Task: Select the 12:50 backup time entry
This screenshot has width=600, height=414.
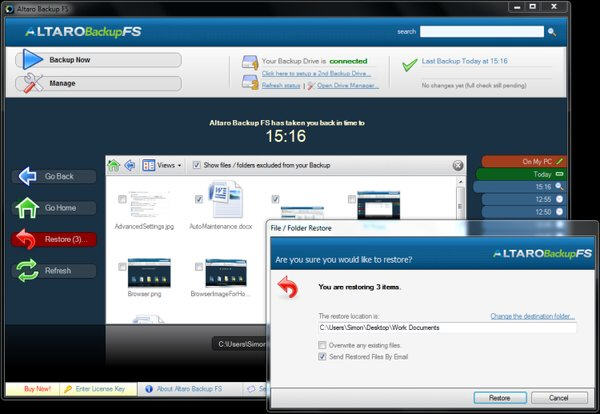Action: coord(523,212)
